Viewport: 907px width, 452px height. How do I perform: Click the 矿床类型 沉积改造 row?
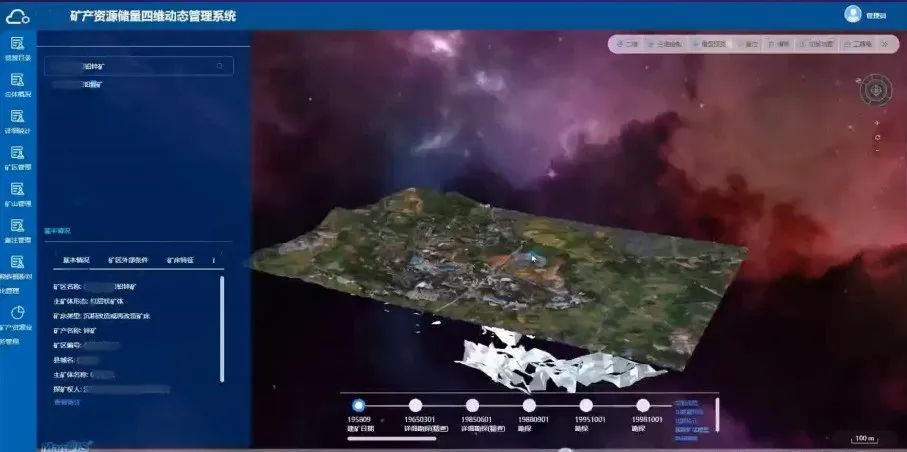[x=102, y=316]
